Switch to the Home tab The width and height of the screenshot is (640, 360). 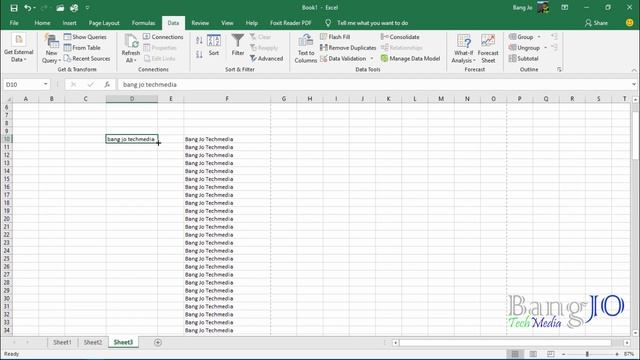(42, 23)
